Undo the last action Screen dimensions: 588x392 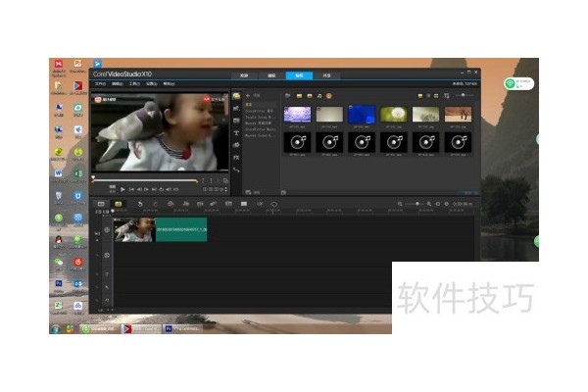click(x=140, y=204)
